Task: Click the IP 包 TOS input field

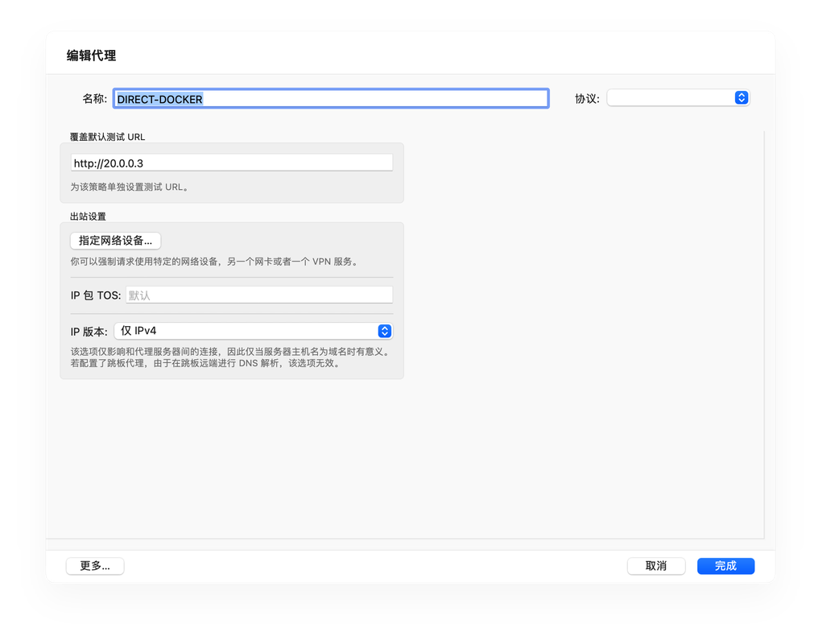Action: pos(259,295)
